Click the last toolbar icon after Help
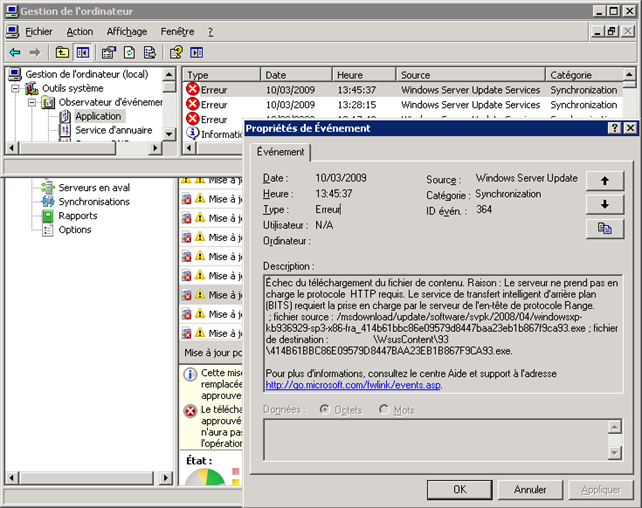This screenshot has width=642, height=508. [197, 52]
